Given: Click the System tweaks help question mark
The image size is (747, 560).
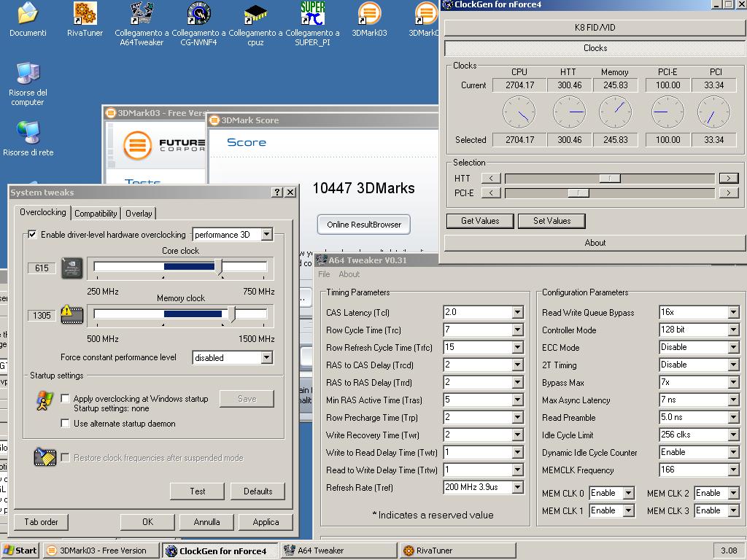Looking at the screenshot, I should click(x=277, y=192).
